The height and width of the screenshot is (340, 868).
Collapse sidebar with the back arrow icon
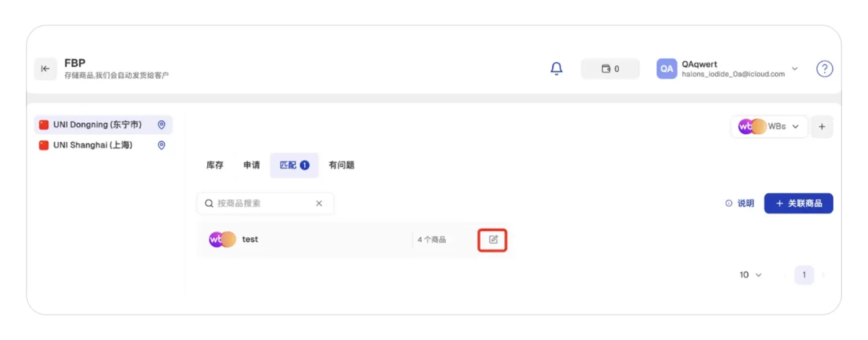coord(45,69)
